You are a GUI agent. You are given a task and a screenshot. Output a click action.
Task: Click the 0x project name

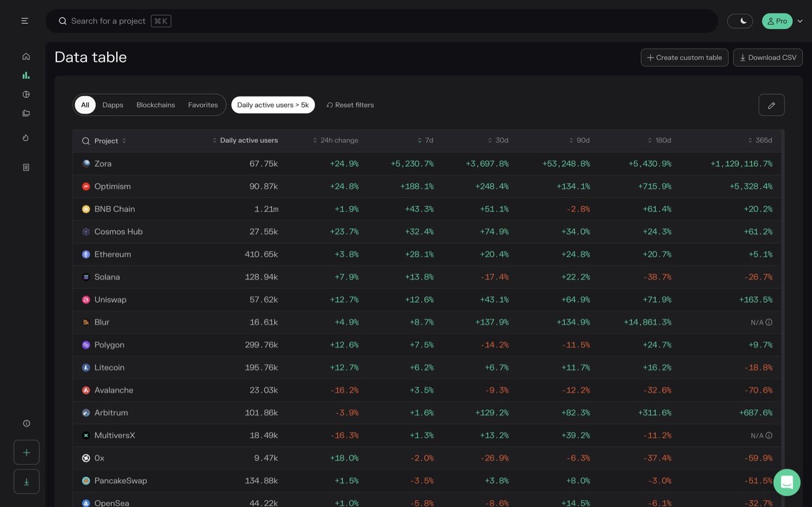[x=99, y=458]
